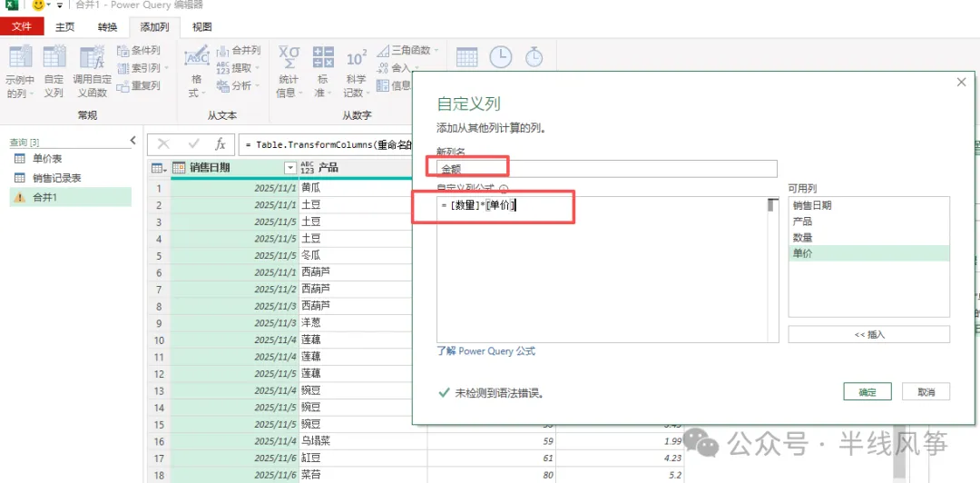Open the 统计信息 statistics icon
The width and height of the screenshot is (980, 483).
tap(289, 57)
